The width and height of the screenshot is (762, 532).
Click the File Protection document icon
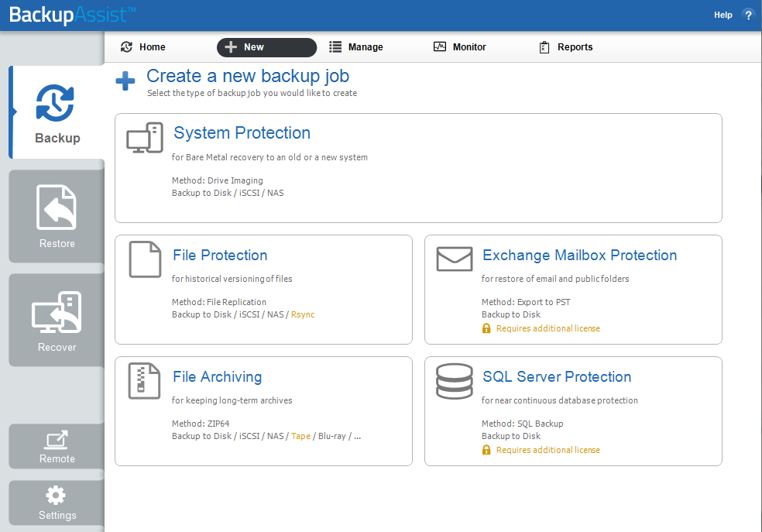[145, 259]
